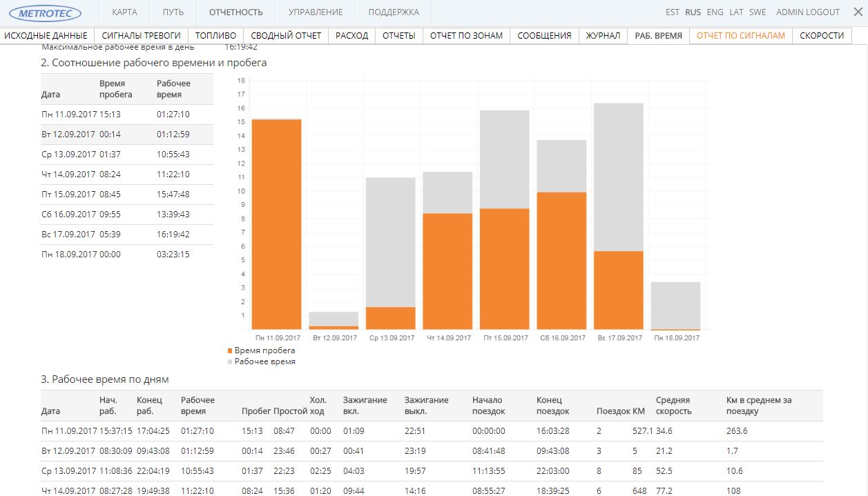Viewport: 868px width, 496px height.
Task: Switch to ИСХОДНЫЕ ДАННЫЕ tab
Action: [46, 36]
